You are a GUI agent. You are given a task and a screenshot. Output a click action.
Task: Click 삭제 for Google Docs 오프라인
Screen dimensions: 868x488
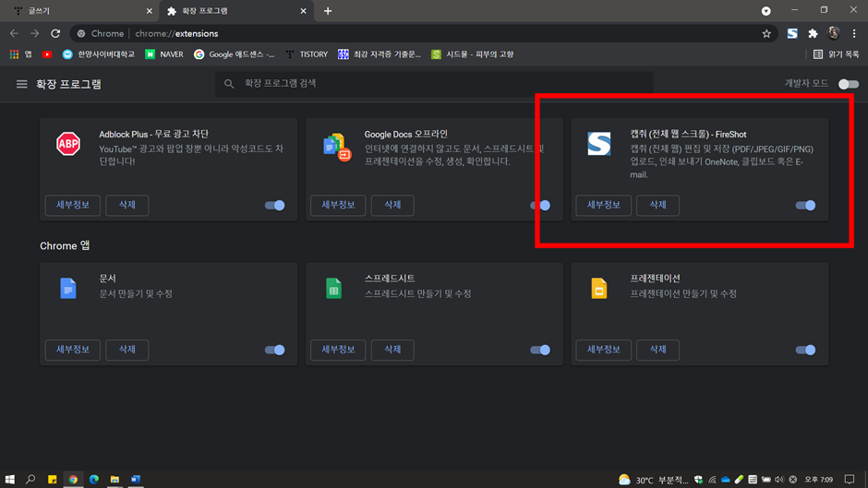392,206
